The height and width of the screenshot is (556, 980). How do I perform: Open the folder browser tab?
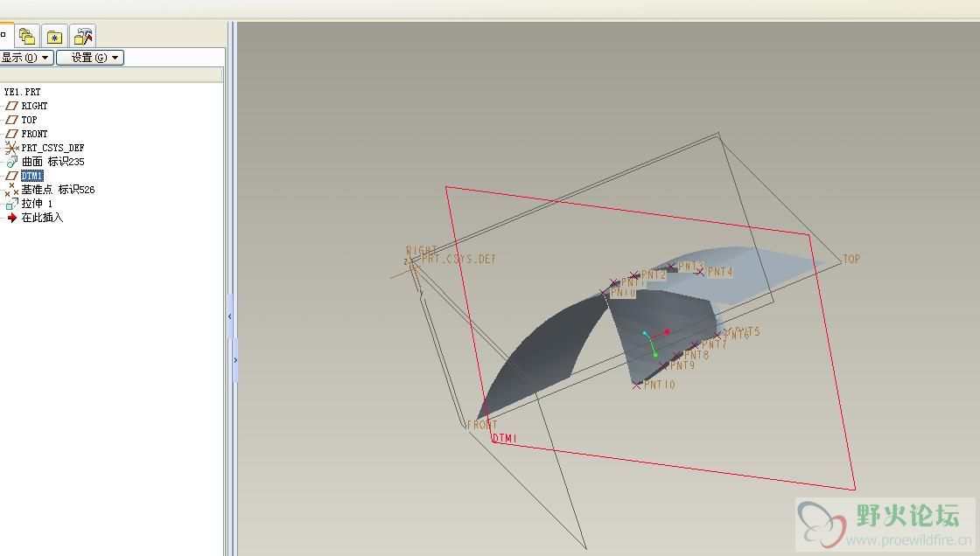(27, 36)
